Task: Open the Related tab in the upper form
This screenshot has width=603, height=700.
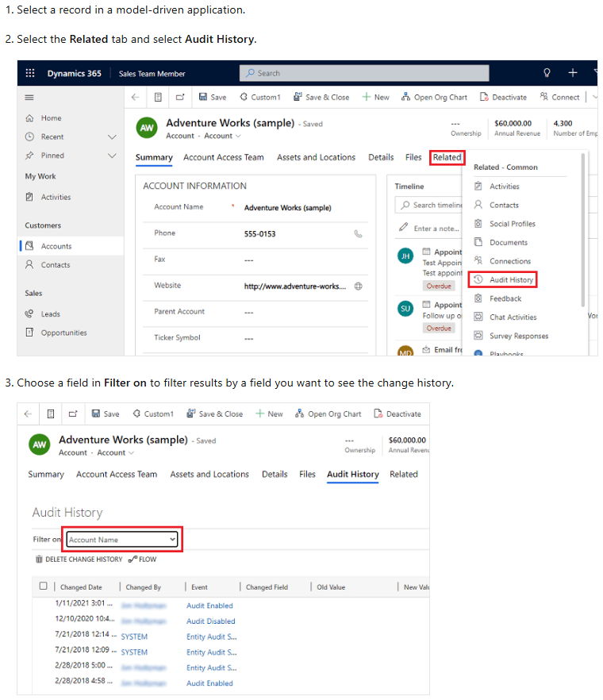Action: [x=447, y=157]
